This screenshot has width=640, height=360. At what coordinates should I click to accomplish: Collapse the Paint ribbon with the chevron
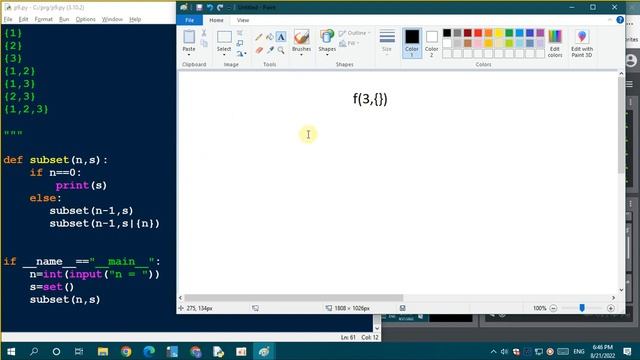(610, 20)
